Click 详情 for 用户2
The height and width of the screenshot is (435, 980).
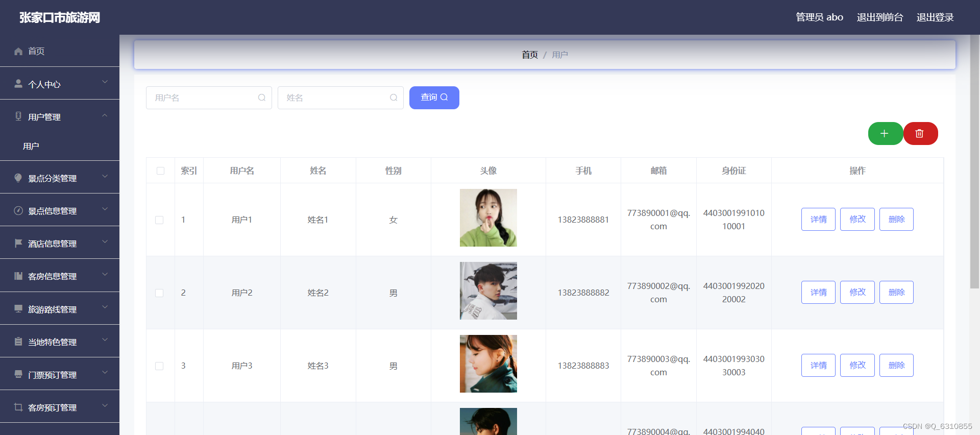coord(818,292)
